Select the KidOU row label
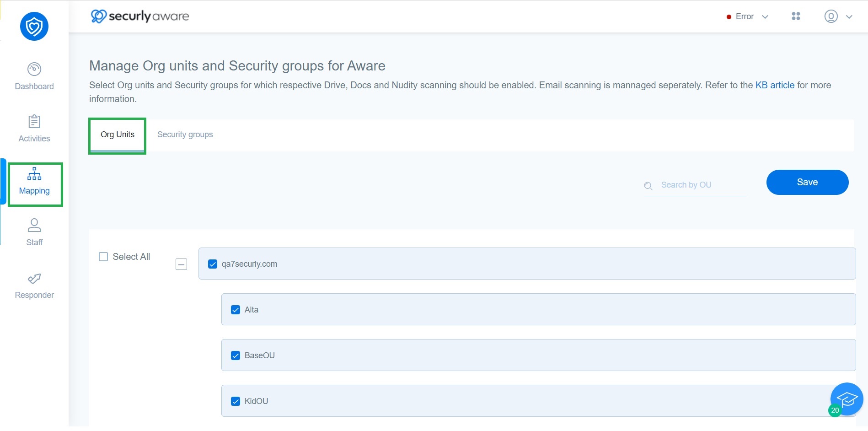 (257, 401)
